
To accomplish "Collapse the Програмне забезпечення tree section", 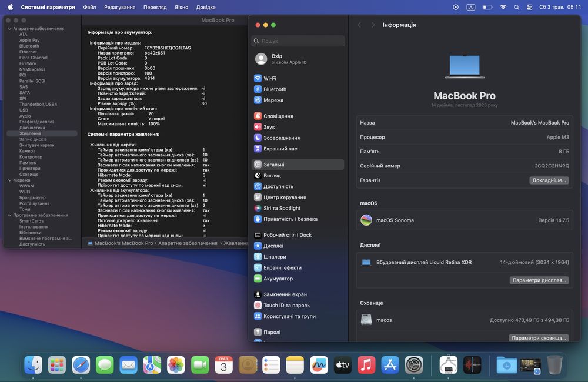I will (x=10, y=215).
